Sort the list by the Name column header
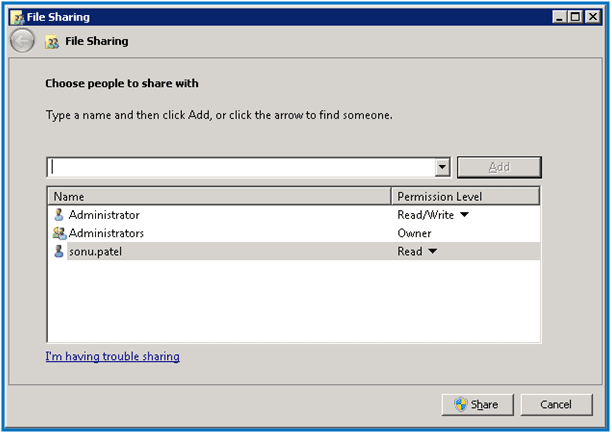The width and height of the screenshot is (612, 433). (x=219, y=197)
